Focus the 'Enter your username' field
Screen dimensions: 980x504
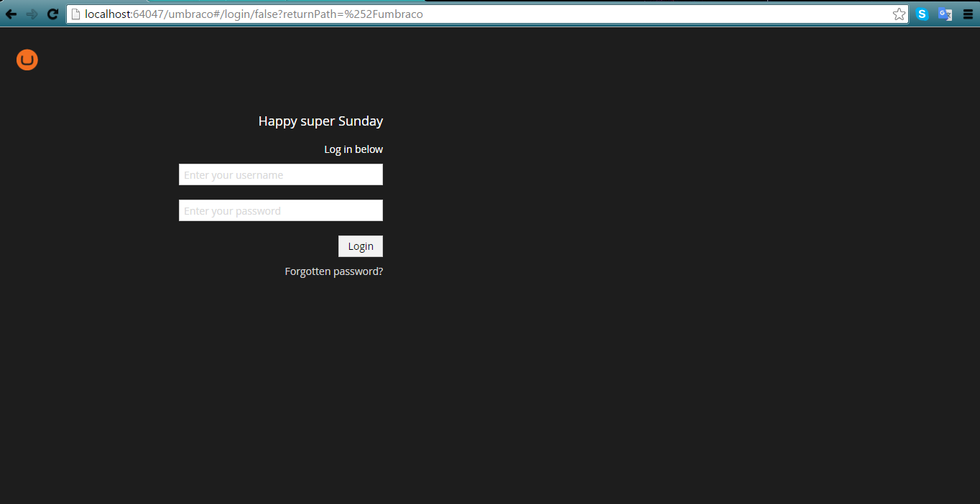(280, 174)
